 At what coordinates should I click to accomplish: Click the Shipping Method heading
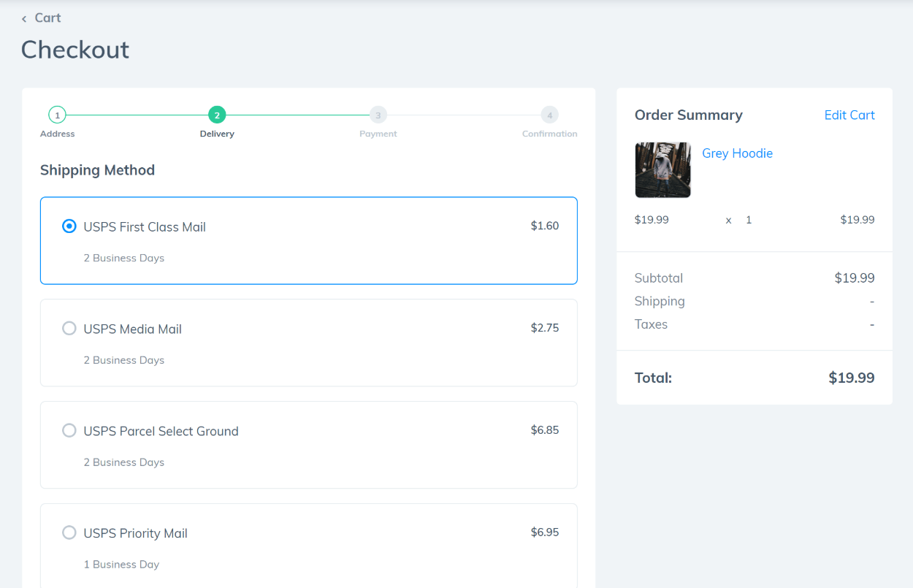point(97,170)
